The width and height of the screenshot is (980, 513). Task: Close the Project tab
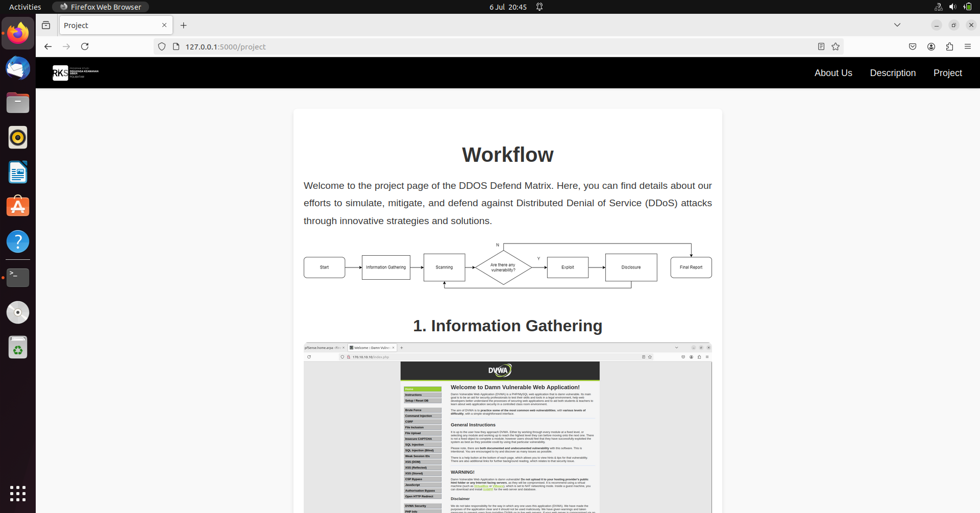coord(164,25)
